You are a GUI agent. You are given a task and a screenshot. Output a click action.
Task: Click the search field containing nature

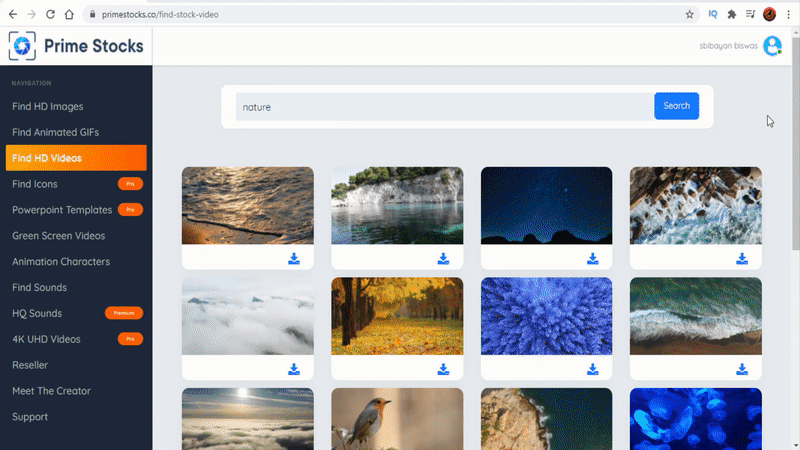click(x=444, y=107)
